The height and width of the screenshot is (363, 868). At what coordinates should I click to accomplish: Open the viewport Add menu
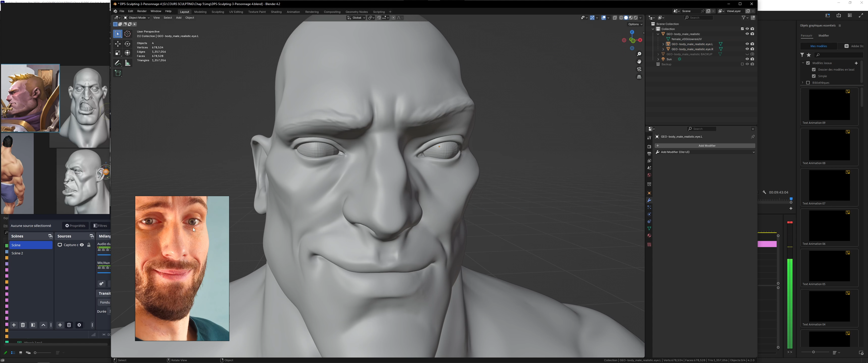(179, 18)
